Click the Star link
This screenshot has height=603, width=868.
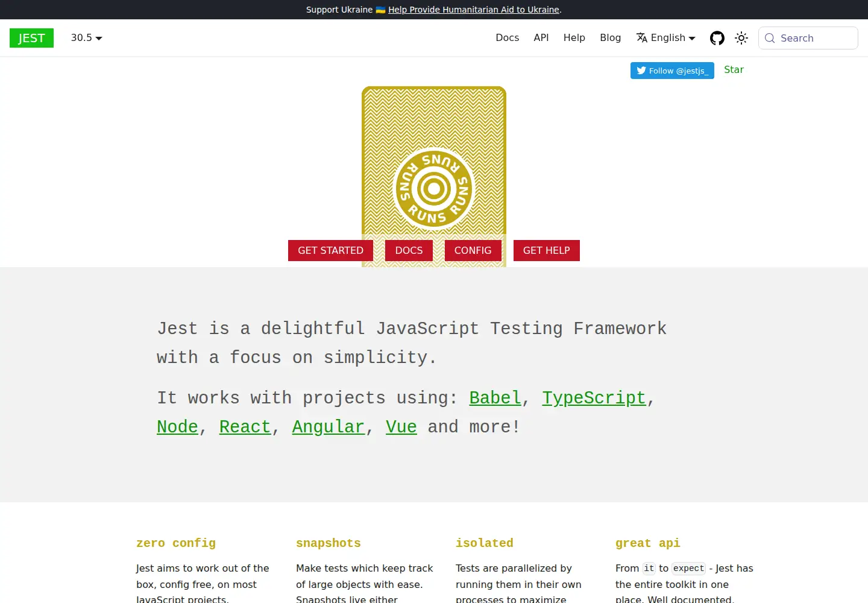734,69
